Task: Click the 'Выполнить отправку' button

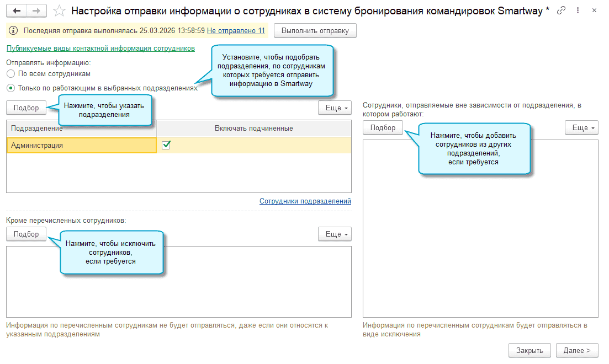Action: coord(315,31)
